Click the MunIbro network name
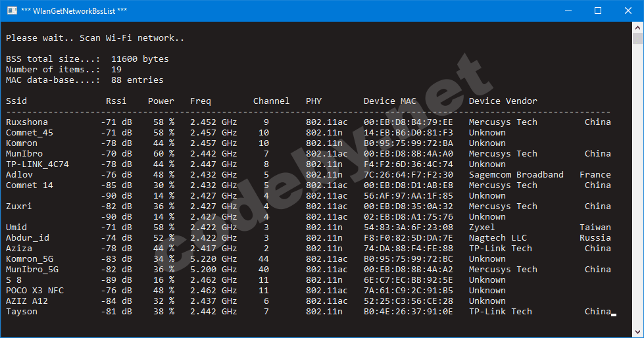The height and width of the screenshot is (338, 644). click(24, 154)
